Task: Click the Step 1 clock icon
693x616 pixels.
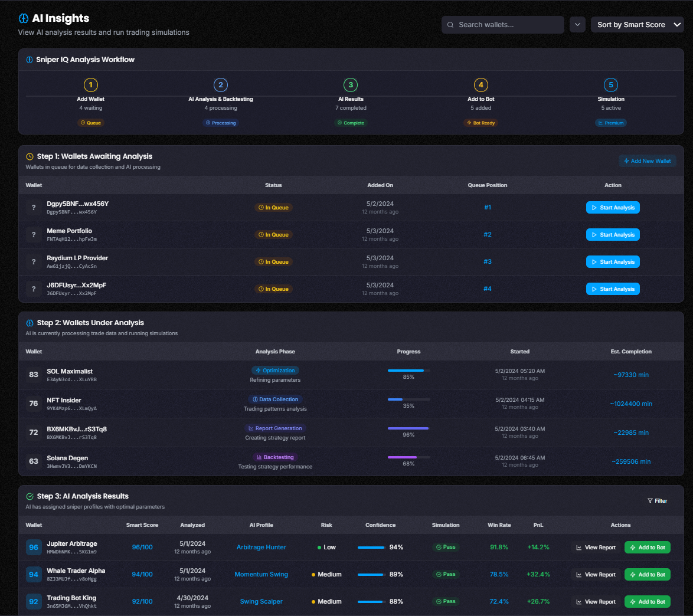Action: click(x=30, y=156)
